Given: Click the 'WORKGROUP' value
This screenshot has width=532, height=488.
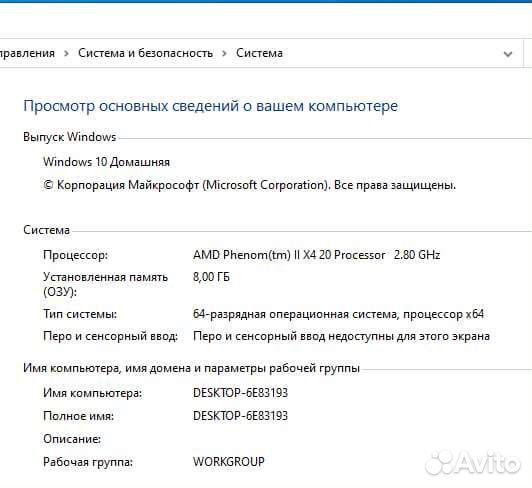Looking at the screenshot, I should (229, 462).
